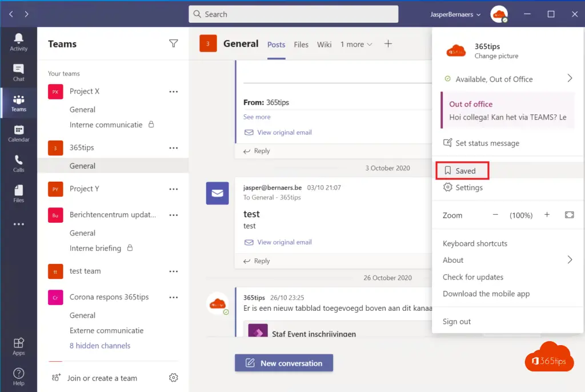Enter full screen mode from Zoom row

click(x=570, y=215)
